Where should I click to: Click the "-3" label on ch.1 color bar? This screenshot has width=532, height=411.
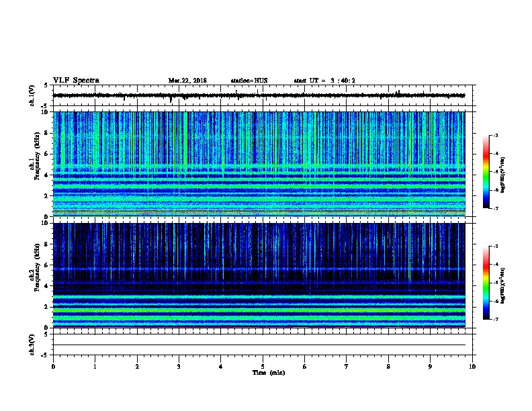click(495, 135)
